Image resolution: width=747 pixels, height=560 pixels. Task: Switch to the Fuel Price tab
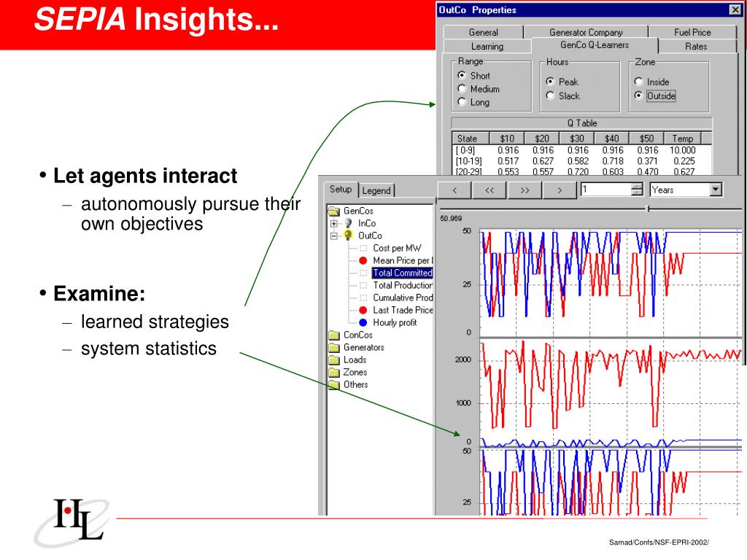(692, 32)
